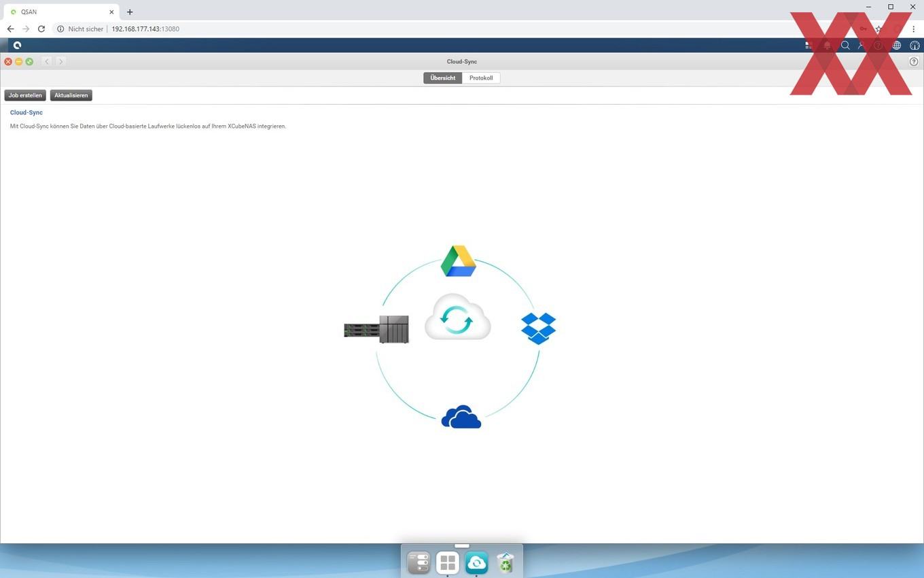Collapse the dock with its top handle
The width and height of the screenshot is (924, 578).
coord(462,545)
